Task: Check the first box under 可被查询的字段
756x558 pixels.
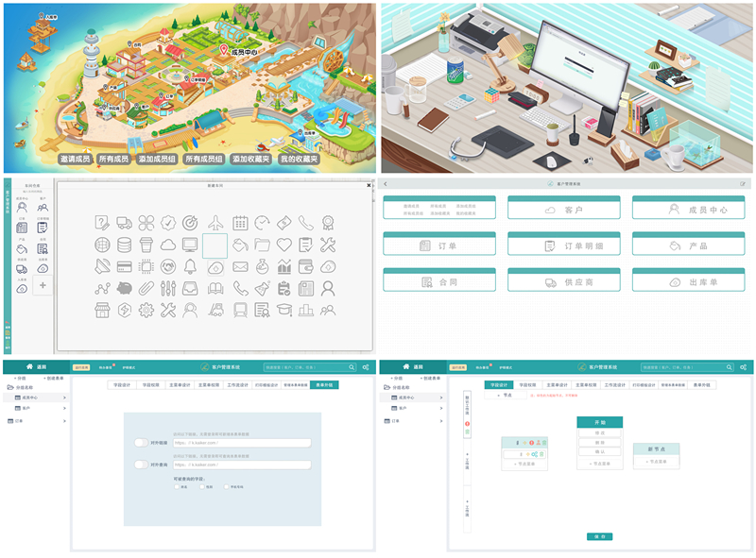Action: [177, 486]
